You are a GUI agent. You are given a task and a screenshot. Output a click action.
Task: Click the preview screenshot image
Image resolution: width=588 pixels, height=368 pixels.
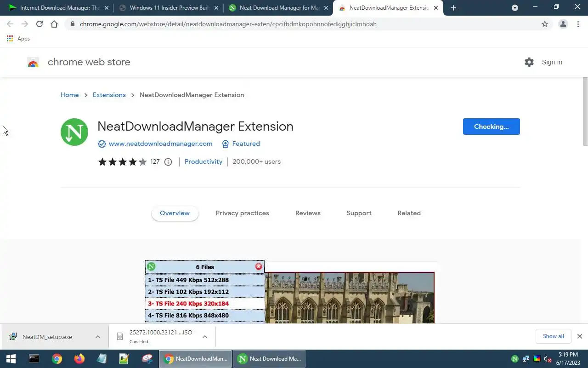(350, 298)
